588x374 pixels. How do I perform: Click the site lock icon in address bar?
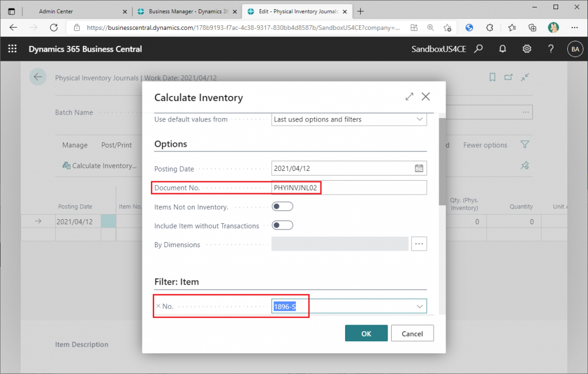coord(77,28)
